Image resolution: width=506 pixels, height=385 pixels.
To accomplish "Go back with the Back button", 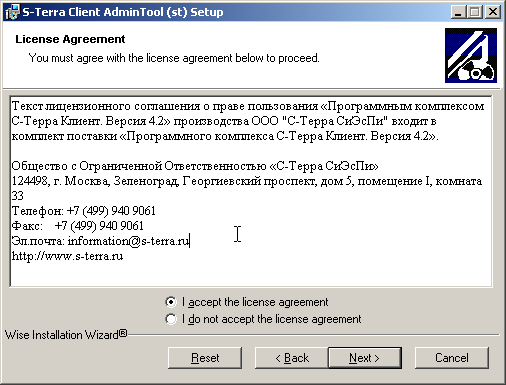I will [292, 358].
